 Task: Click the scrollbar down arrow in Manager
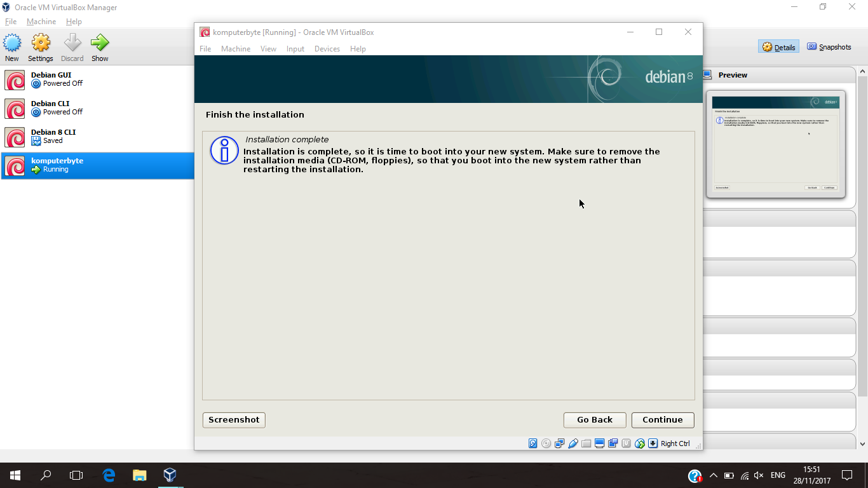(862, 444)
